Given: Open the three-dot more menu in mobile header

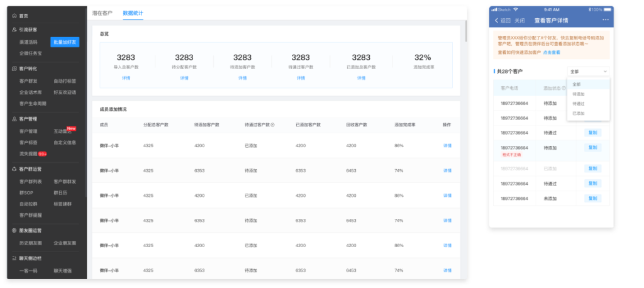Looking at the screenshot, I should pyautogui.click(x=605, y=20).
